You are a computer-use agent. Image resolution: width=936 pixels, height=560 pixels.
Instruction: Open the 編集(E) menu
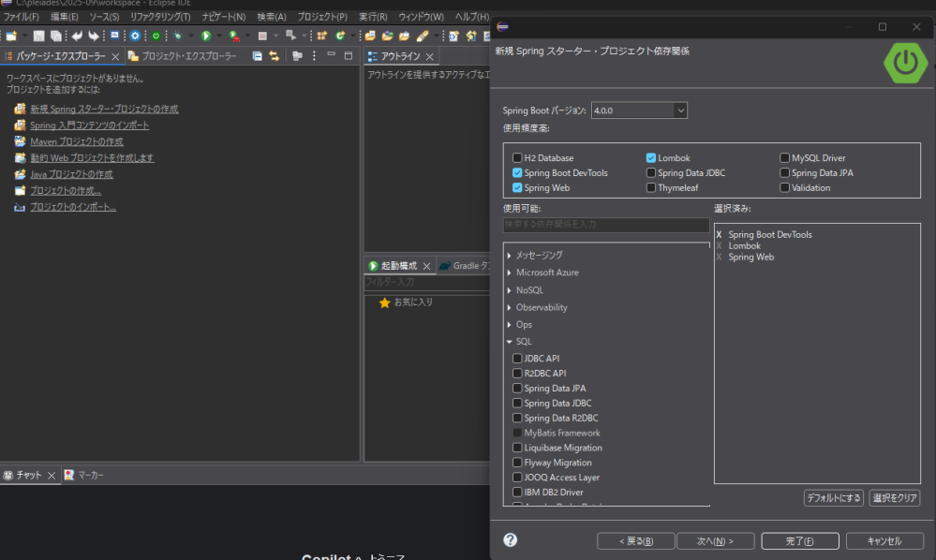point(65,17)
